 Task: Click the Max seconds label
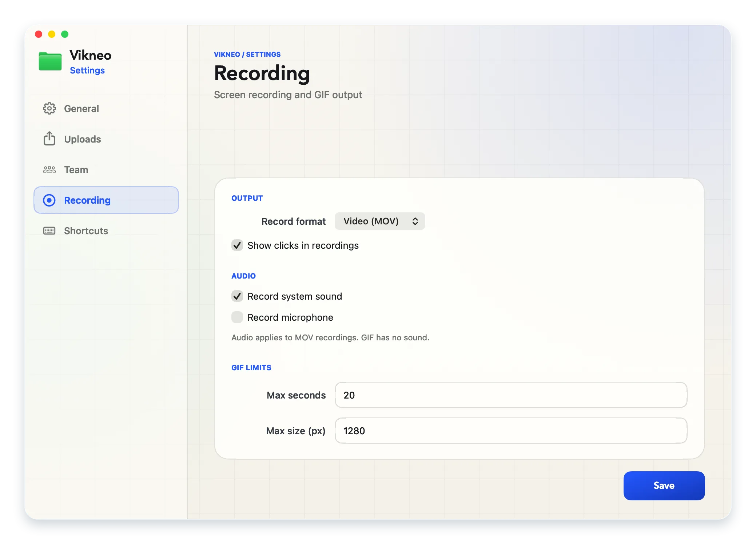(x=296, y=395)
